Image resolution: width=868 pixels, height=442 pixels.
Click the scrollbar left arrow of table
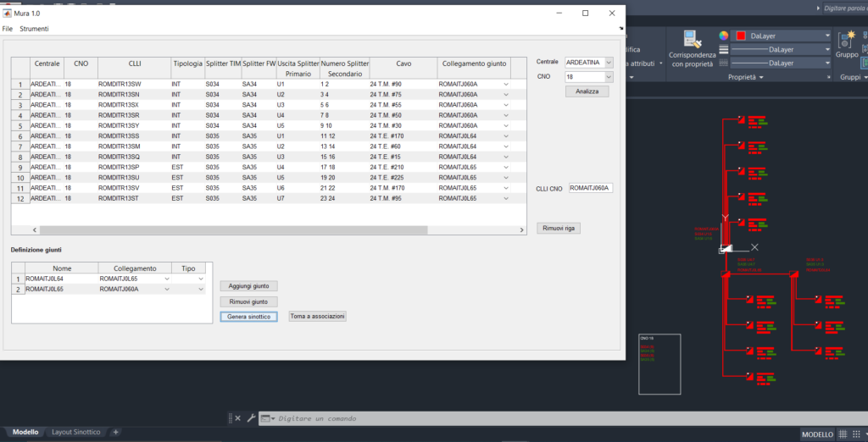tap(34, 229)
